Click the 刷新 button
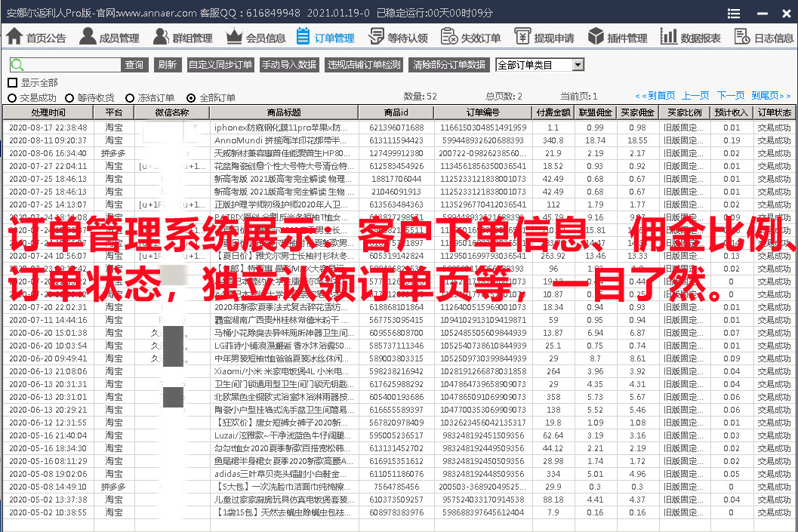 [168, 65]
